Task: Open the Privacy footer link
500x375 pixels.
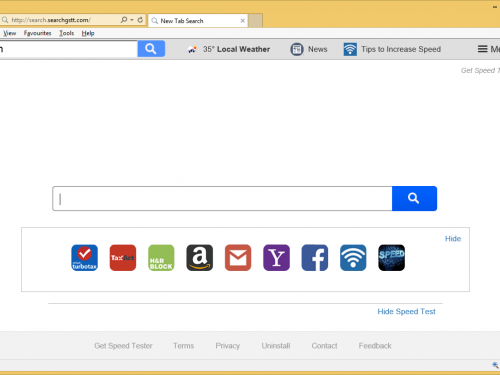Action: click(228, 346)
